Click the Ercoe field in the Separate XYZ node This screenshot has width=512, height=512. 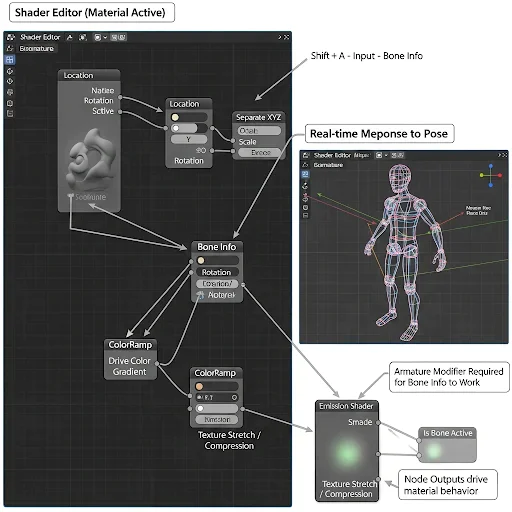coord(259,153)
